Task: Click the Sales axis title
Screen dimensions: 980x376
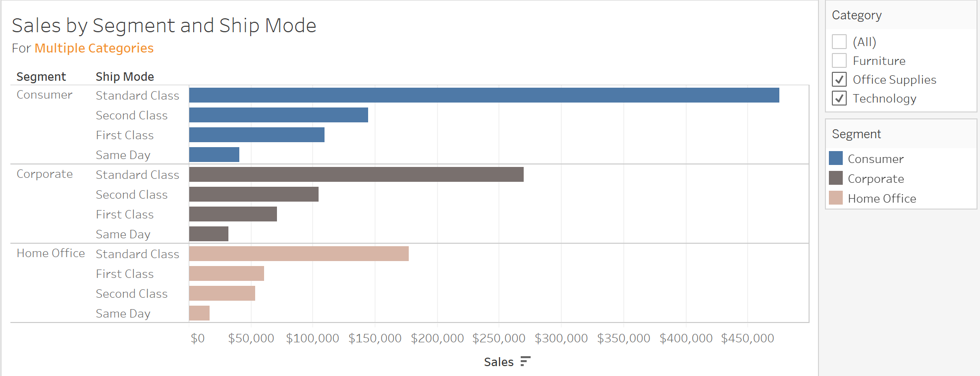Action: [x=498, y=362]
